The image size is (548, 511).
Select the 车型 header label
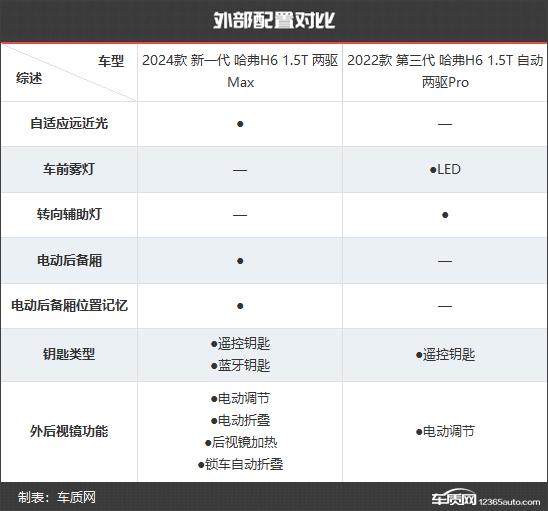pos(111,61)
